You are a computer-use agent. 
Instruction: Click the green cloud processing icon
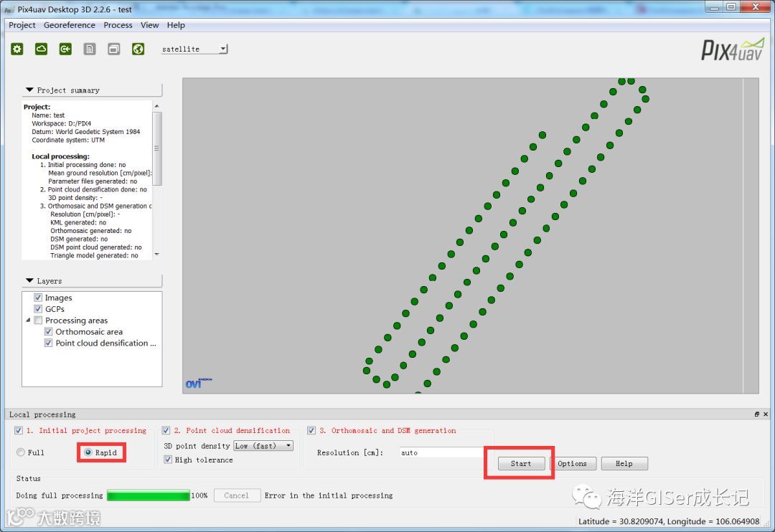click(x=41, y=49)
